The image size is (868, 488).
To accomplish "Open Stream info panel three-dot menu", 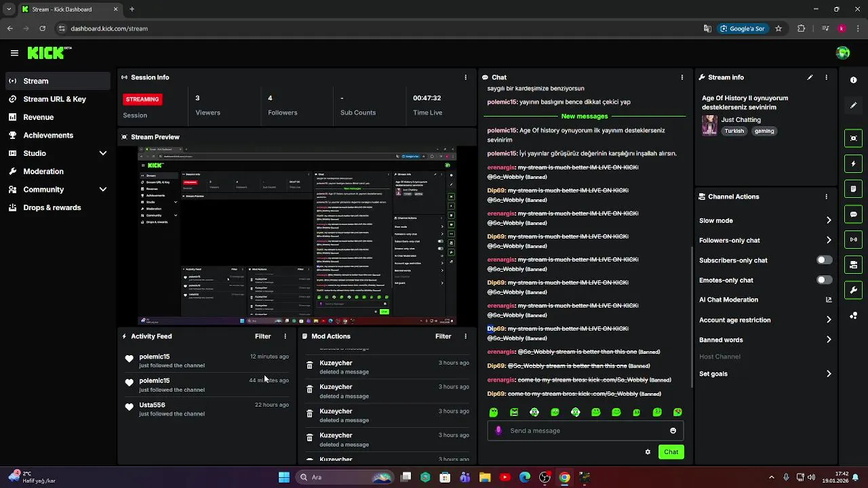I will tap(826, 77).
